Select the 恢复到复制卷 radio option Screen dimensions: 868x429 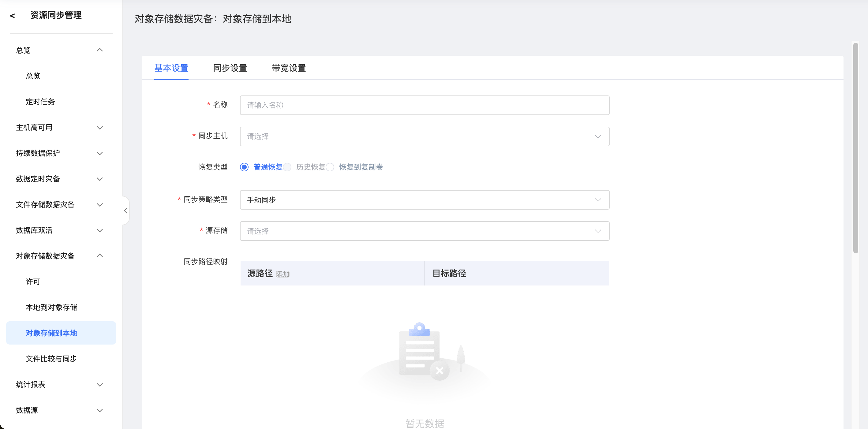(331, 167)
